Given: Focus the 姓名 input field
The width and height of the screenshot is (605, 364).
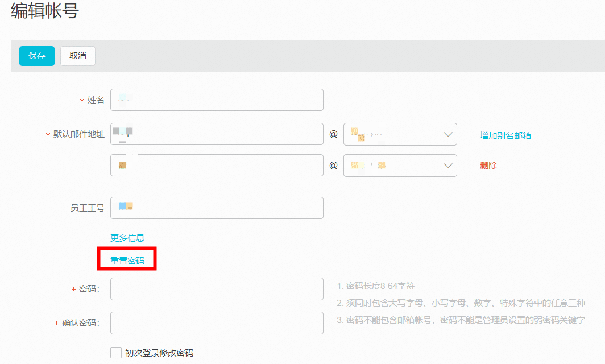Looking at the screenshot, I should click(x=217, y=100).
